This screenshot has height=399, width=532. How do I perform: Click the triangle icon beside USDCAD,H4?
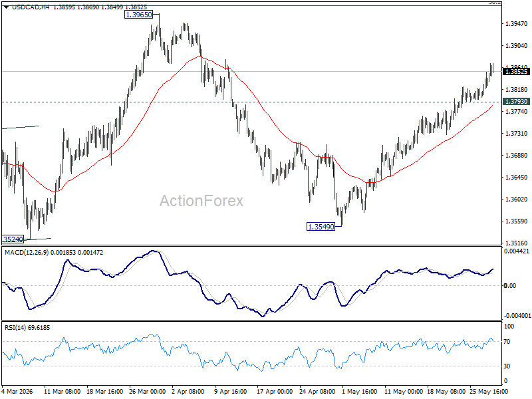pyautogui.click(x=7, y=7)
